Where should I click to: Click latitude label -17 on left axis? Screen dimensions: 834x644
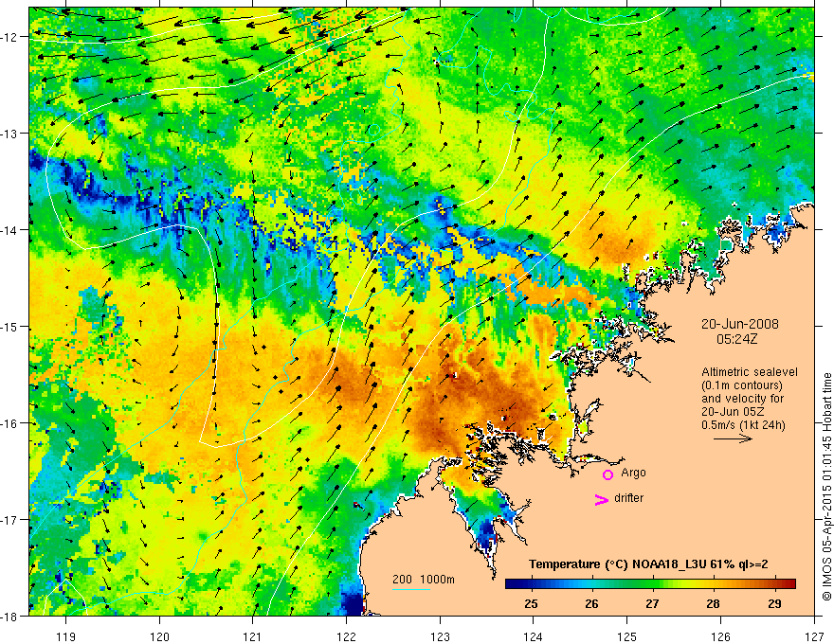click(x=9, y=520)
